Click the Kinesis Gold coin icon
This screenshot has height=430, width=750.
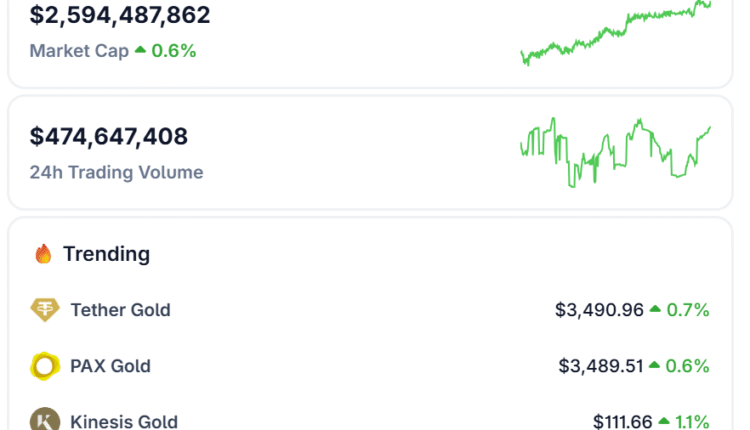45,421
